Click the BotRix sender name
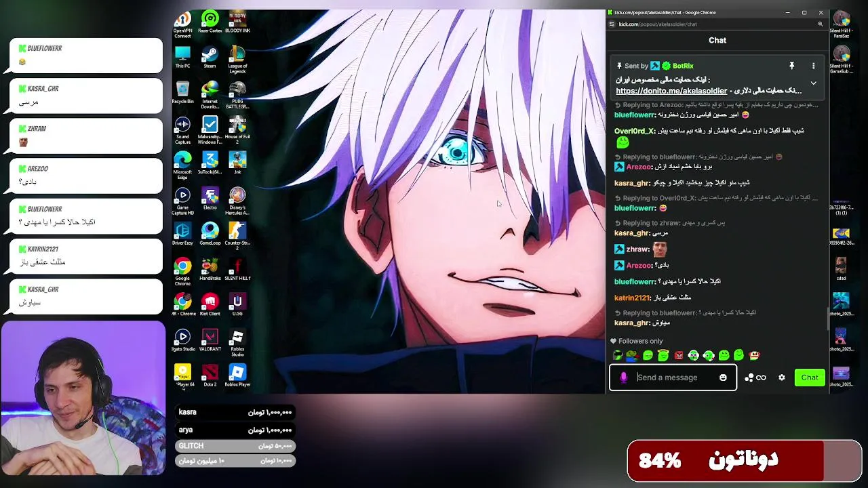868x488 pixels. click(x=683, y=66)
